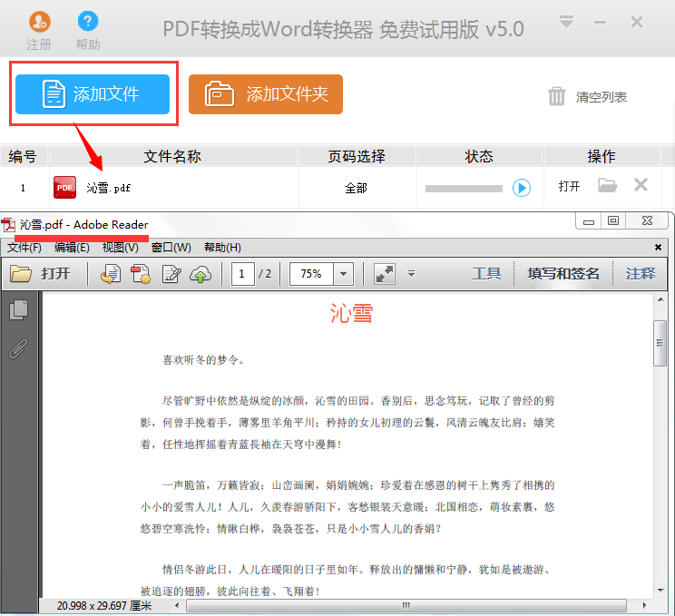Click the 操作 column header
The height and width of the screenshot is (616, 675).
(x=602, y=156)
